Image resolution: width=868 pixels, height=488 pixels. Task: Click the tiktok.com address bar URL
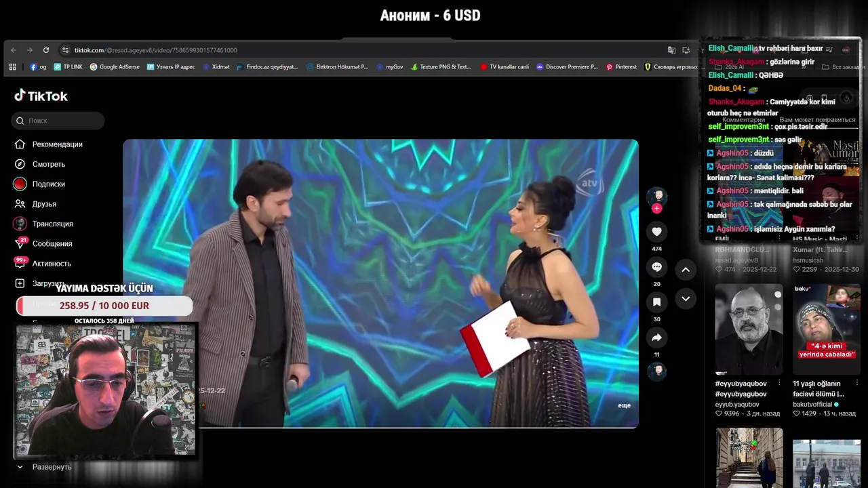click(x=155, y=50)
